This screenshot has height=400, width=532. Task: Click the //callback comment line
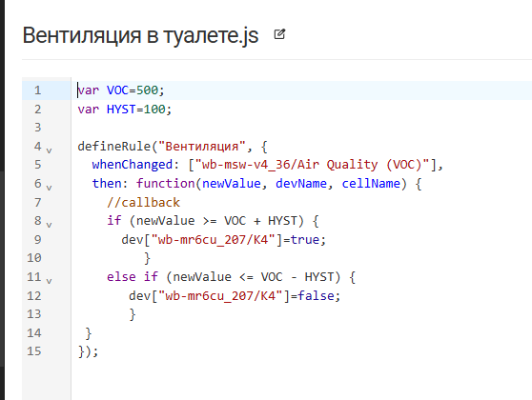click(144, 202)
